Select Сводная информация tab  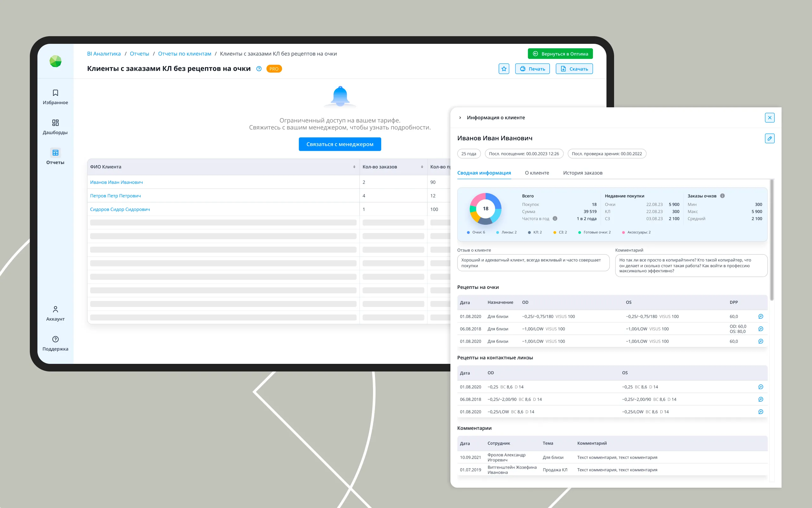484,173
